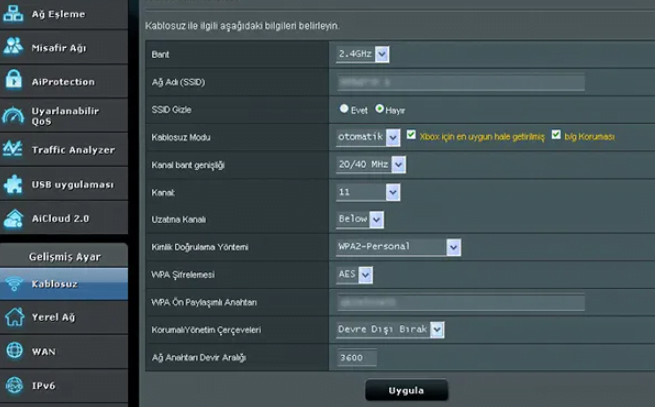The height and width of the screenshot is (407, 655).
Task: Open Uyarlanabilir QoS gauge icon
Action: tap(14, 115)
